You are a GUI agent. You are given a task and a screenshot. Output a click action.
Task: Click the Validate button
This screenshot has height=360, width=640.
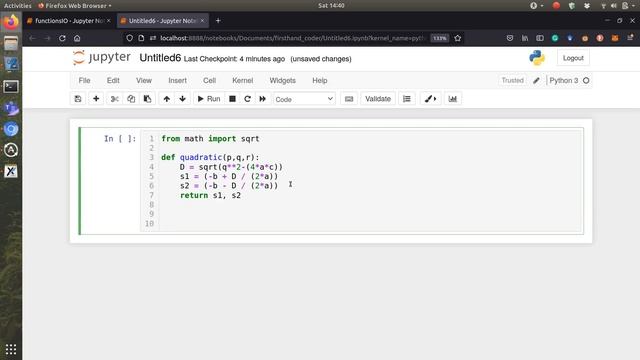(x=378, y=99)
